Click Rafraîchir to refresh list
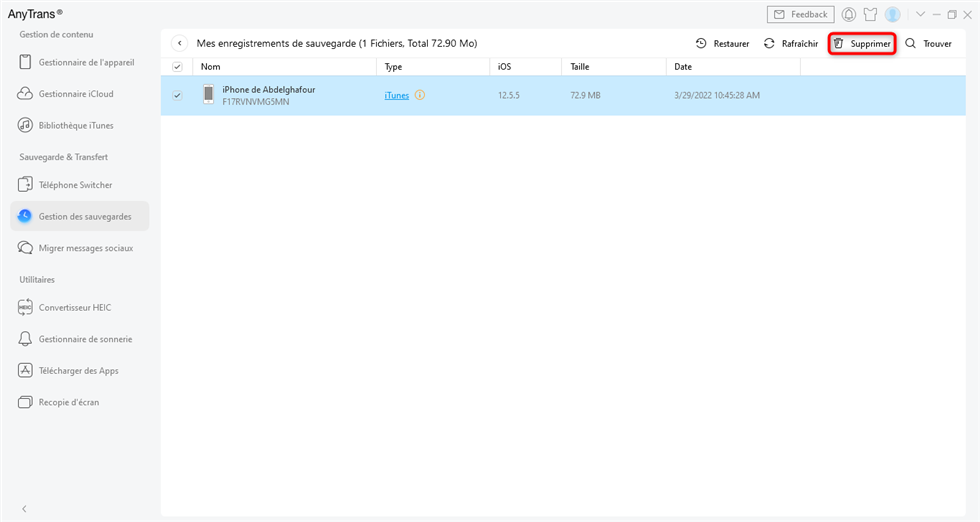The height and width of the screenshot is (522, 980). 791,44
